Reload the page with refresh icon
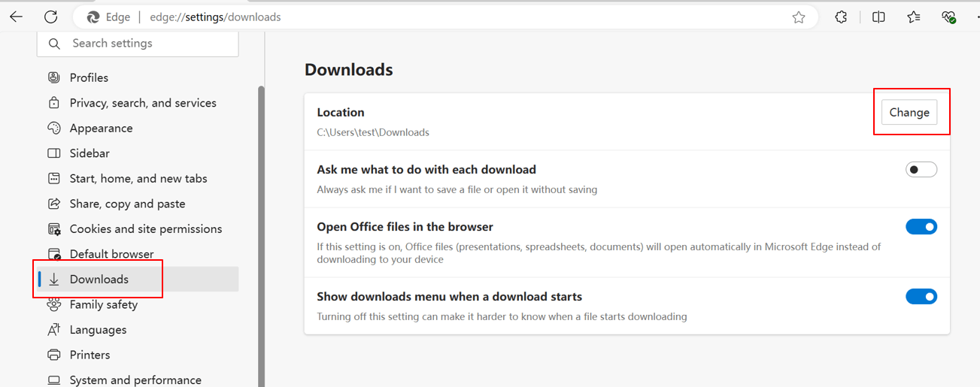Viewport: 980px width, 387px height. click(x=50, y=17)
